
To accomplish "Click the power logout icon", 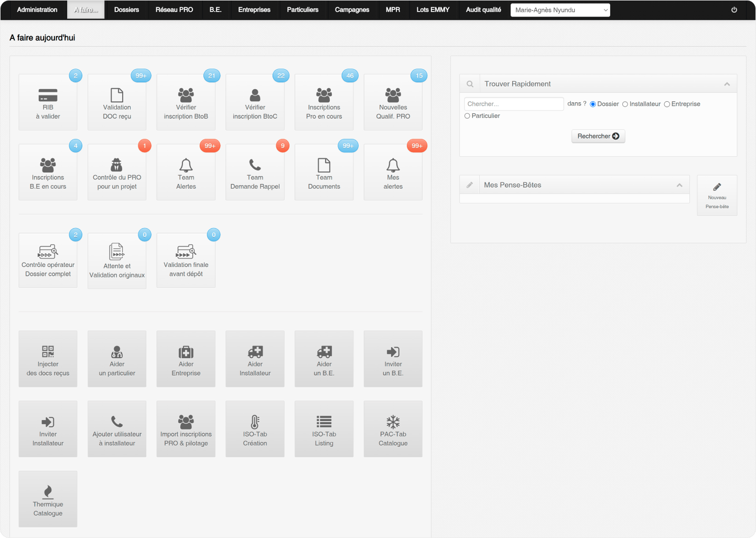I will [734, 10].
